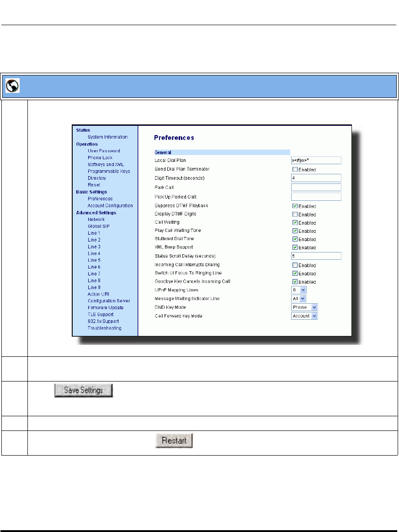Toggle Play Call Waiting Tone checkbox

295,231
